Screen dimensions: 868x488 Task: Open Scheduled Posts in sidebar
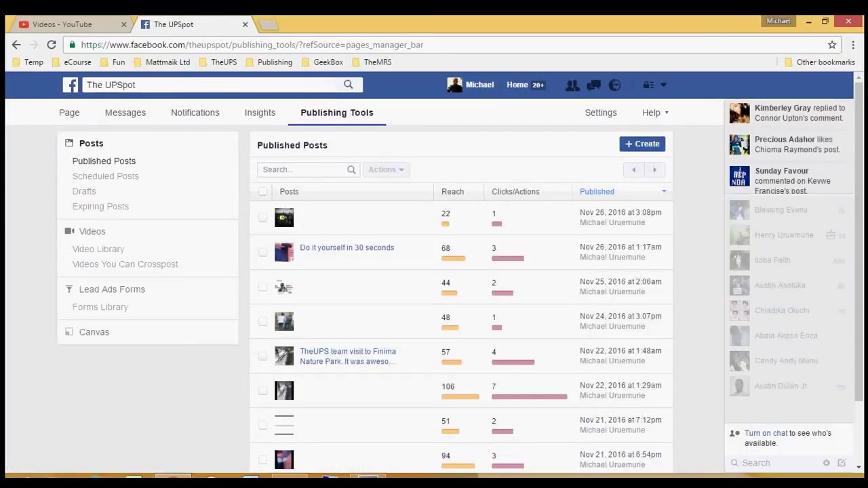[x=106, y=176]
